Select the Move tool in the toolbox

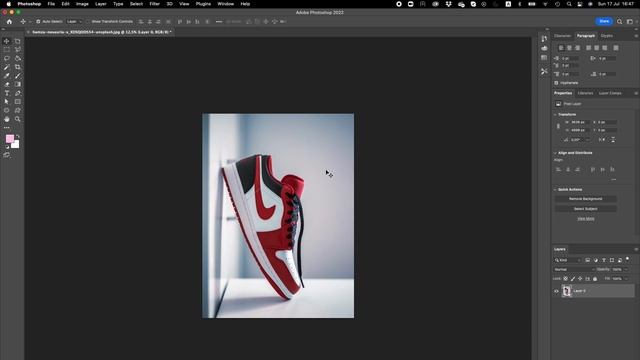pos(7,41)
